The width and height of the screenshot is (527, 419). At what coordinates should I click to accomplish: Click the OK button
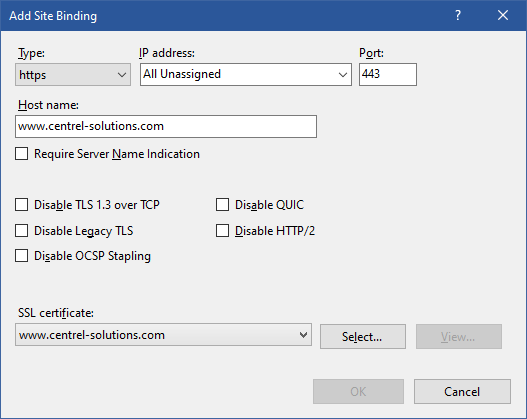(358, 391)
